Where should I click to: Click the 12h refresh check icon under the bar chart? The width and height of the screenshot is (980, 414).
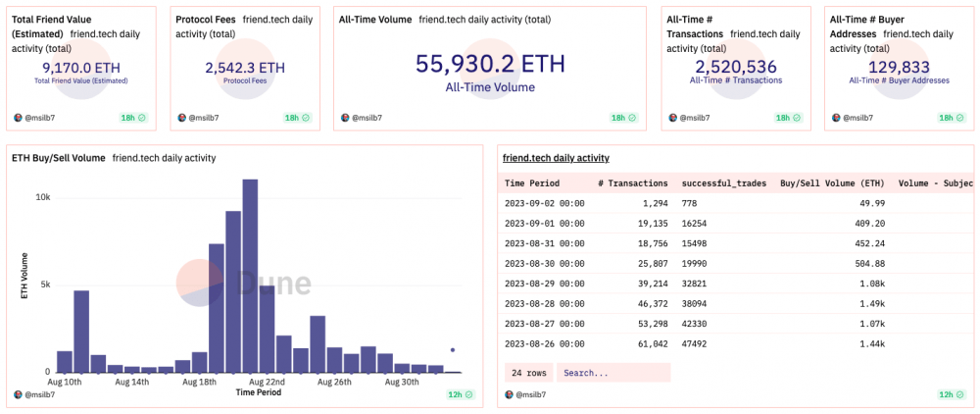468,394
